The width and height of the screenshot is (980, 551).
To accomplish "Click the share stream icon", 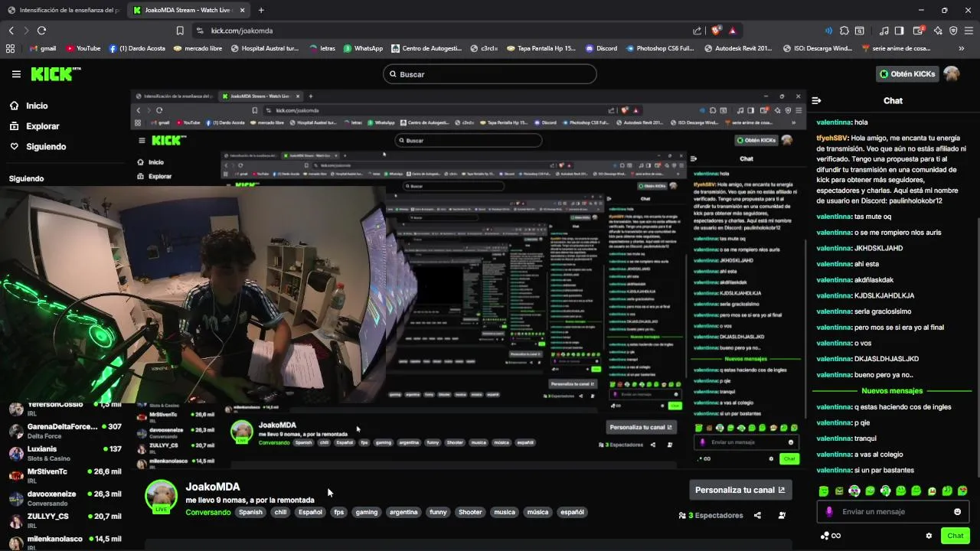I will (x=757, y=516).
